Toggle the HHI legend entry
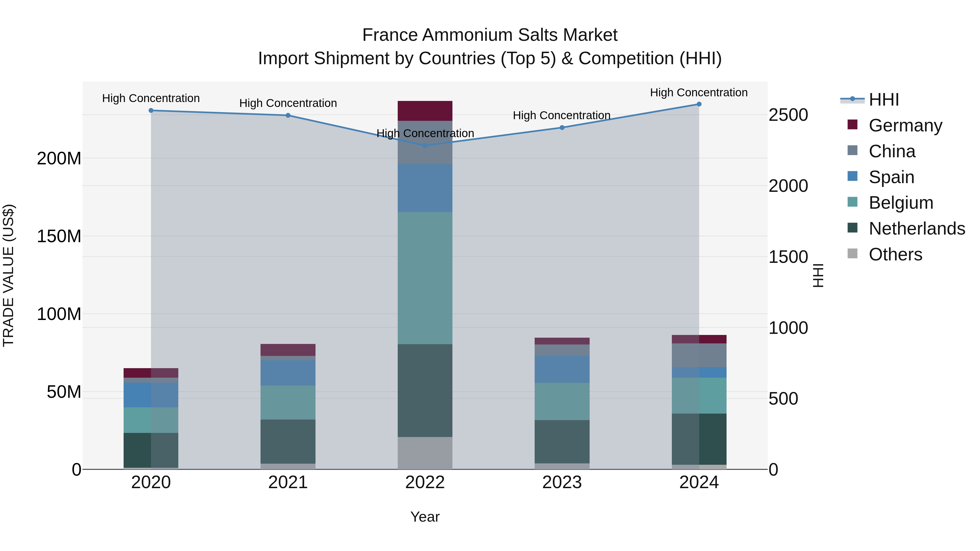The height and width of the screenshot is (551, 980). click(x=870, y=100)
